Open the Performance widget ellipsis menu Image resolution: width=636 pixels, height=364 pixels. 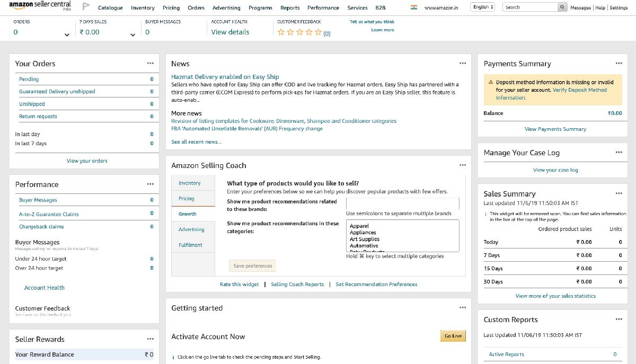[x=151, y=184]
